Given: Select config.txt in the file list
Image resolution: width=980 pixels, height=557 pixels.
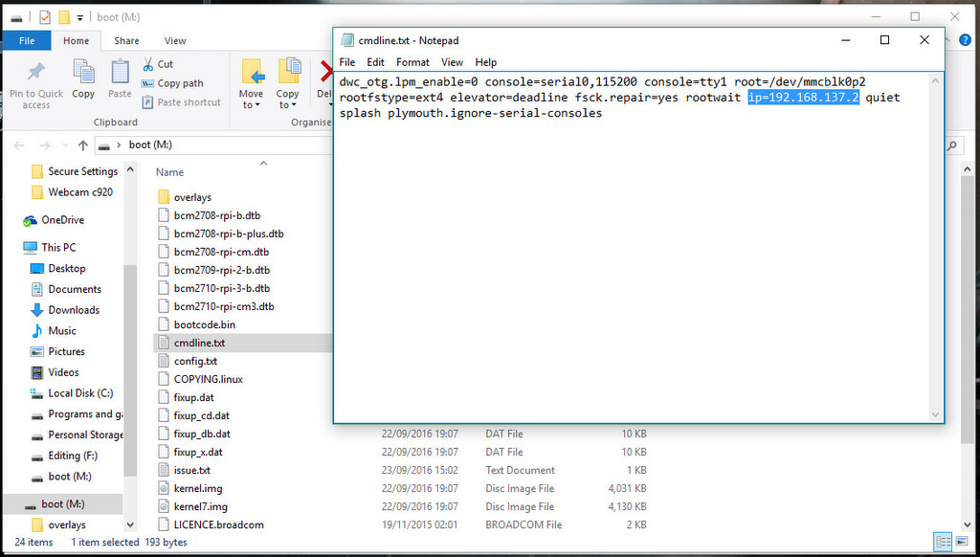Looking at the screenshot, I should pos(195,361).
